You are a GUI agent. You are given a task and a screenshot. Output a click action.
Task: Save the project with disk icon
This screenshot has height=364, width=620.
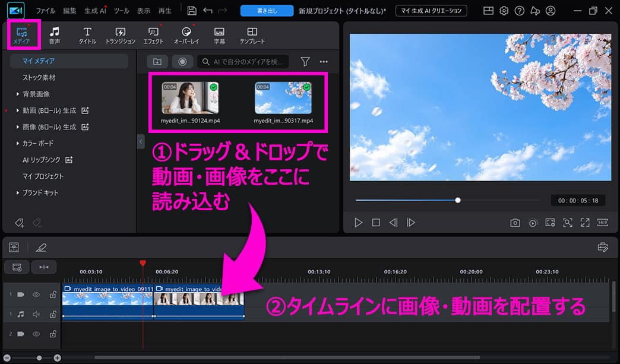coord(192,11)
